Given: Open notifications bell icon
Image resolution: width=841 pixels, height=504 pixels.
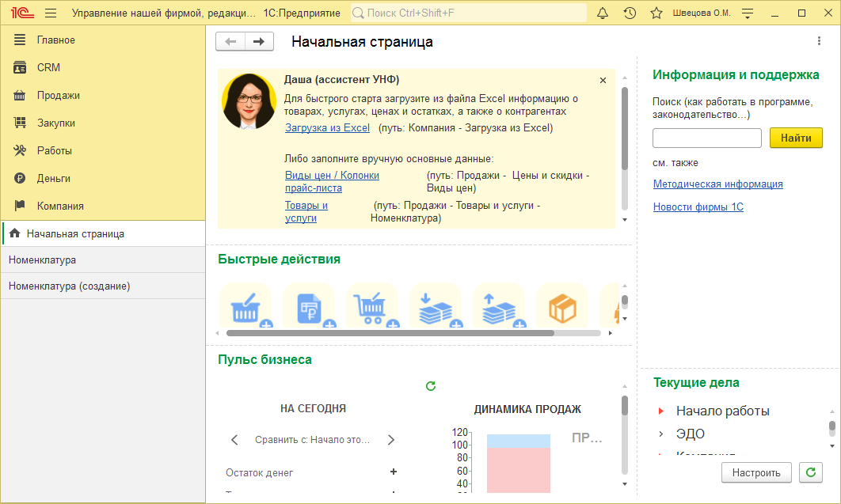Looking at the screenshot, I should pos(603,13).
